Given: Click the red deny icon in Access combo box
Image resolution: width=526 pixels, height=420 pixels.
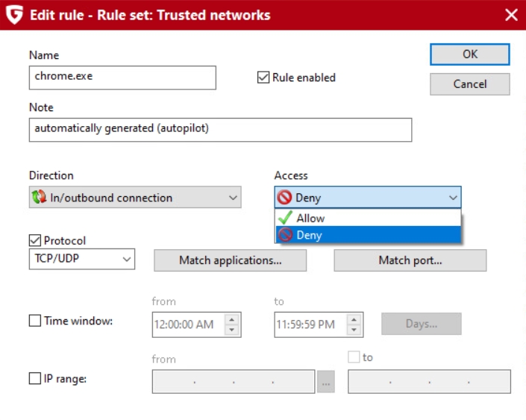Looking at the screenshot, I should coord(284,197).
